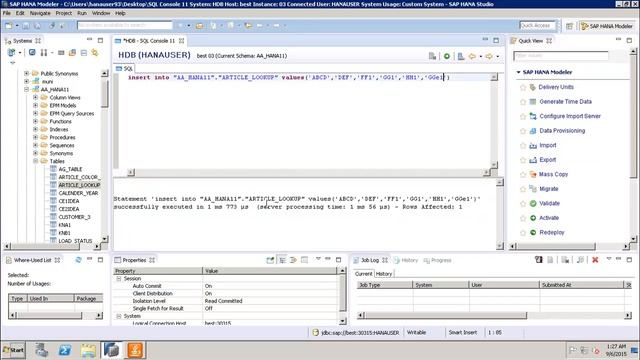Open the Window menu
This screenshot has height=360, width=640.
click(101, 13)
